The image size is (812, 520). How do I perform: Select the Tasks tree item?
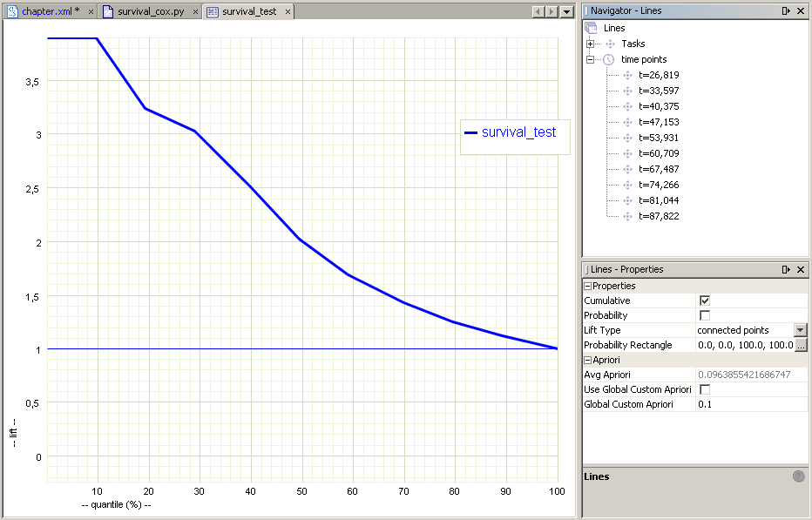pyautogui.click(x=633, y=44)
